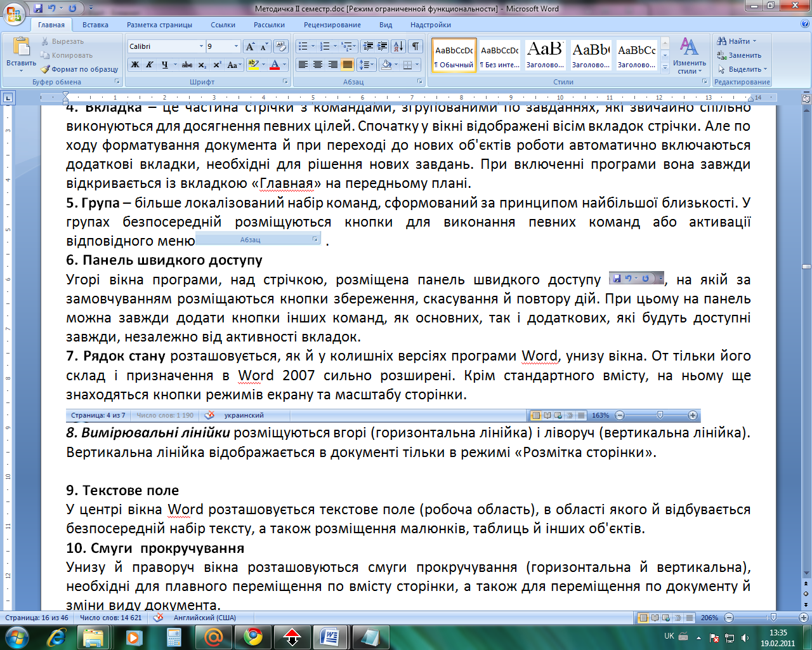Open font size dropdown arrow
Screen dimensions: 812x650
tap(237, 46)
